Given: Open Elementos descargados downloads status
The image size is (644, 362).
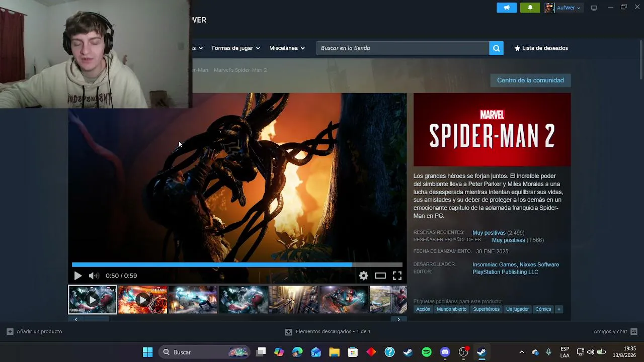Looking at the screenshot, I should [328, 332].
